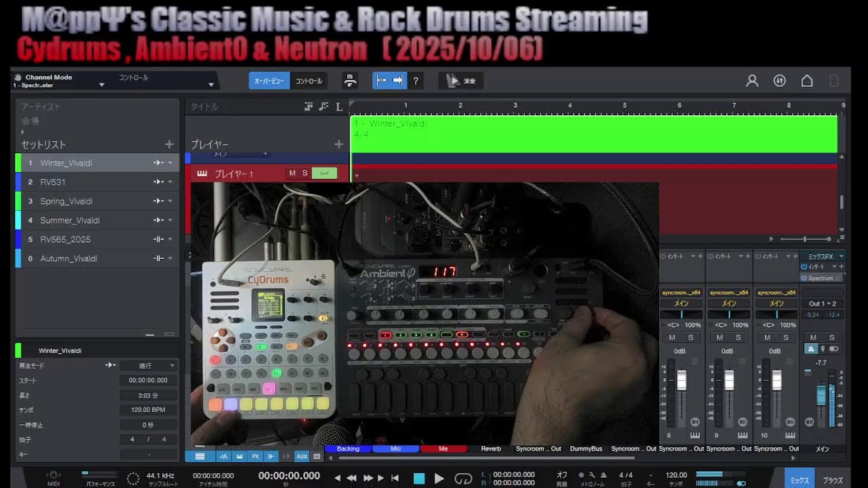This screenshot has height=488, width=868.
Task: Switch to the コントロール view tab
Action: pos(309,81)
